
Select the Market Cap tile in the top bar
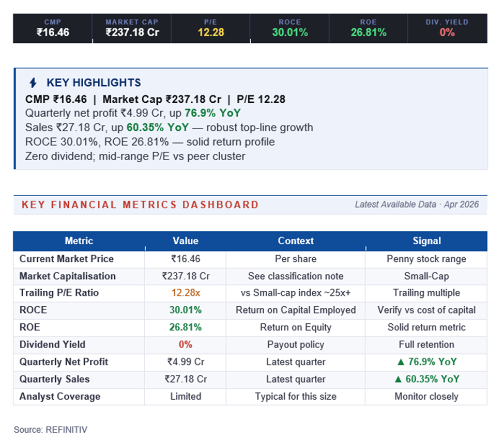[x=132, y=28]
